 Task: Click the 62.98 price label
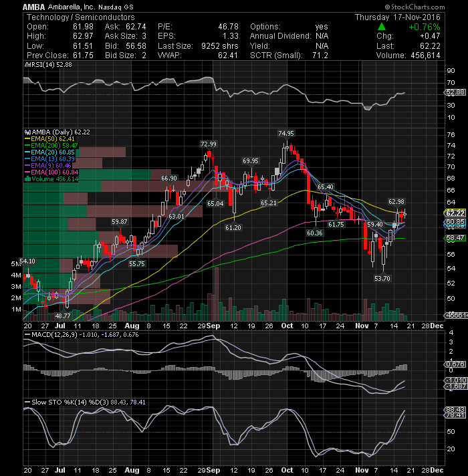(396, 202)
